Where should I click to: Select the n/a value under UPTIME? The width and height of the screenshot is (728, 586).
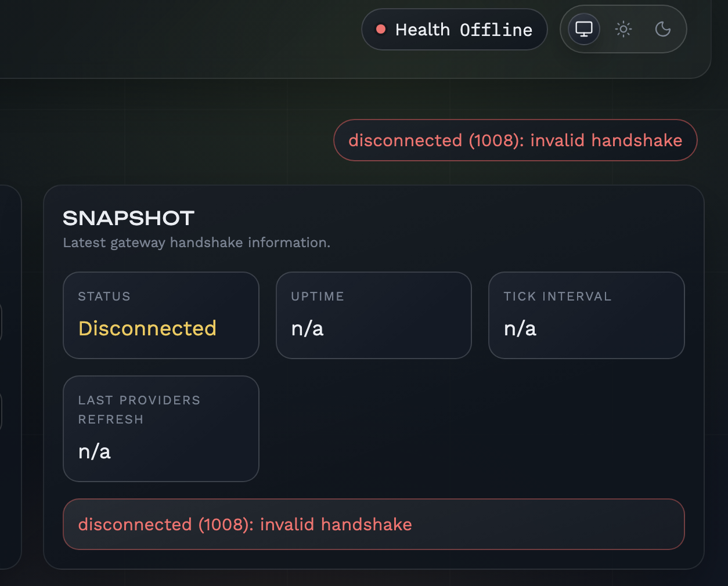pos(307,329)
